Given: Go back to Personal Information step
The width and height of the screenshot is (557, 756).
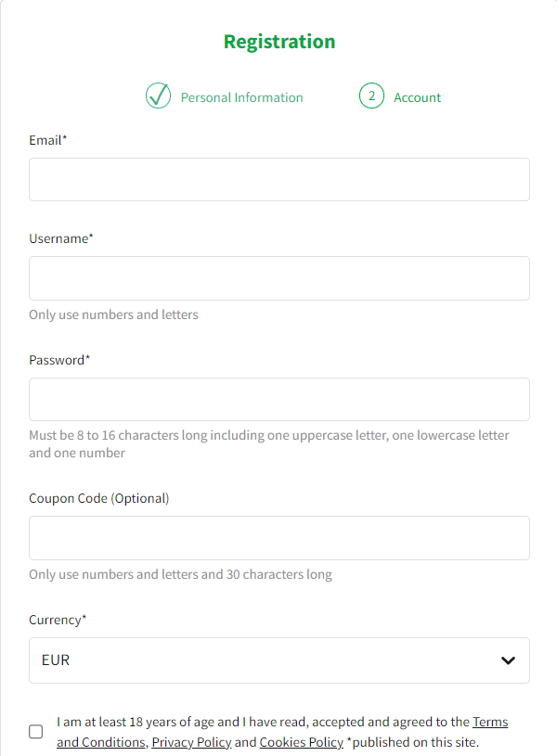Looking at the screenshot, I should coord(241,97).
